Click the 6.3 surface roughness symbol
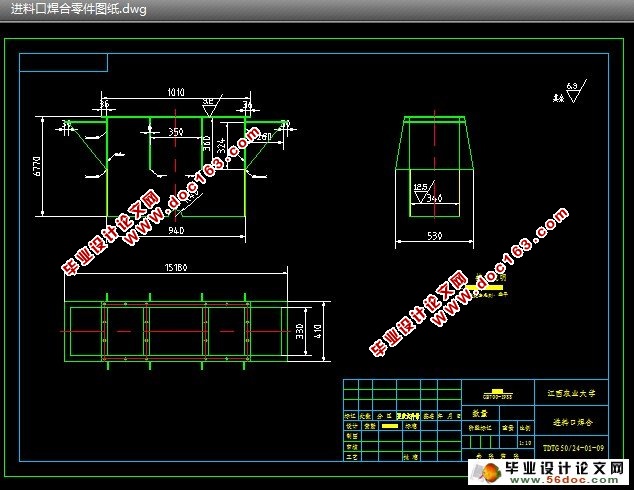This screenshot has height=490, width=634. pos(575,91)
